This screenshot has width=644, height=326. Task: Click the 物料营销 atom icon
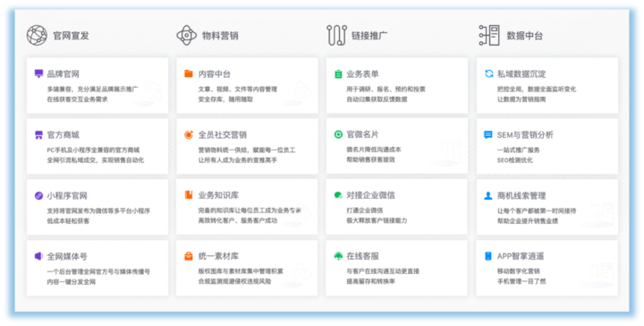(x=186, y=35)
